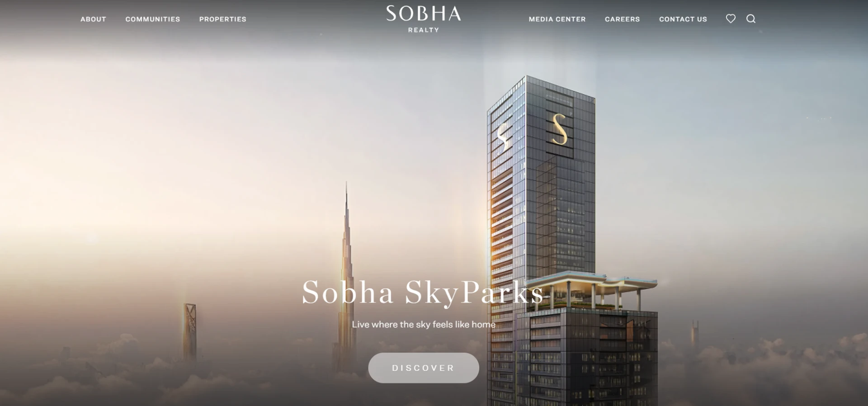Click the SOBHA Realty logo

[x=424, y=19]
